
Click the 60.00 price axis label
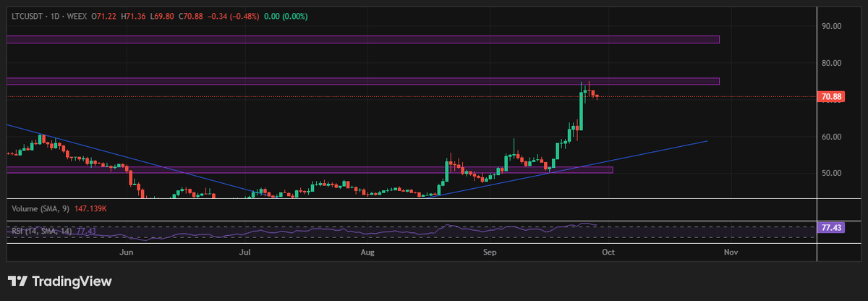coord(832,137)
